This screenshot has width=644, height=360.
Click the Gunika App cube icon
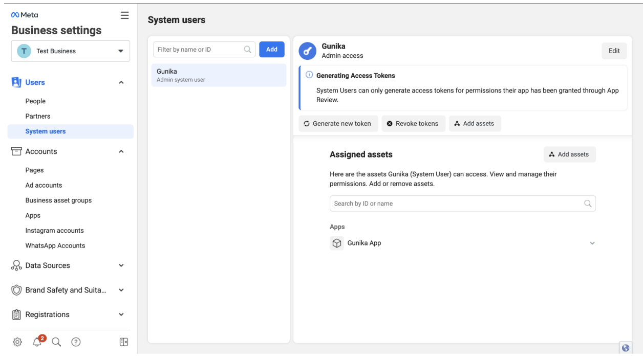pyautogui.click(x=337, y=243)
